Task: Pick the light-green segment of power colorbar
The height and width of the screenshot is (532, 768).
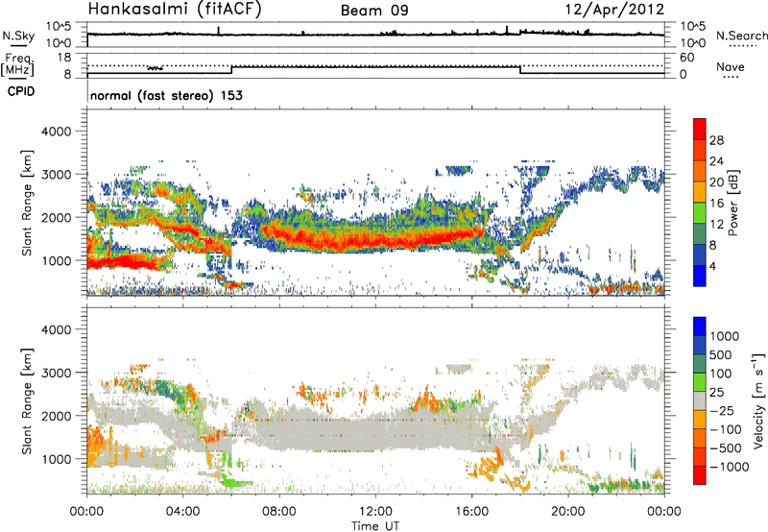Action: (700, 213)
